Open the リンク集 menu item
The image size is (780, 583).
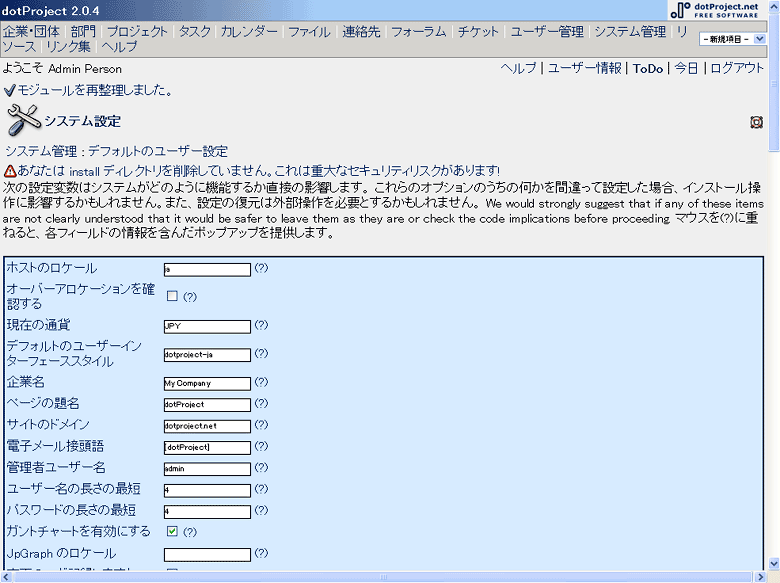tap(68, 47)
